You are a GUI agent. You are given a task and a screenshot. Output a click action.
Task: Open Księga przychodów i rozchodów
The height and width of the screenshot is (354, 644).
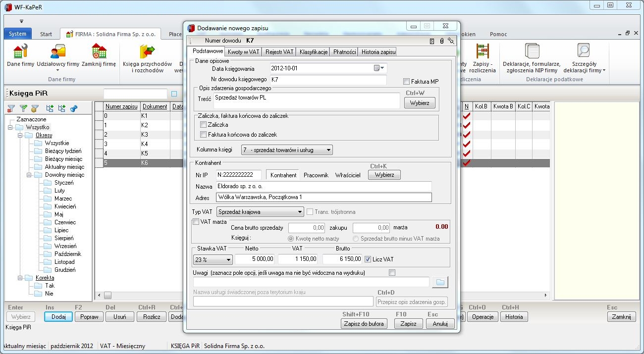[147, 58]
